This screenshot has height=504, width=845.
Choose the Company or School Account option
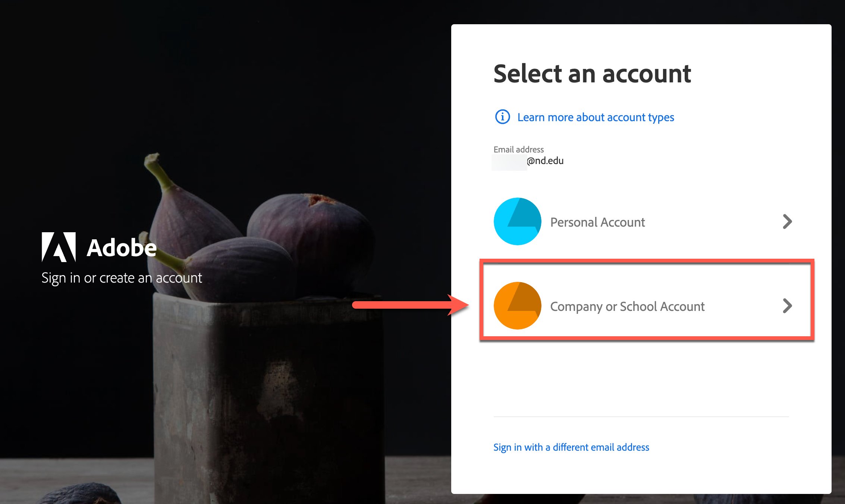click(627, 306)
